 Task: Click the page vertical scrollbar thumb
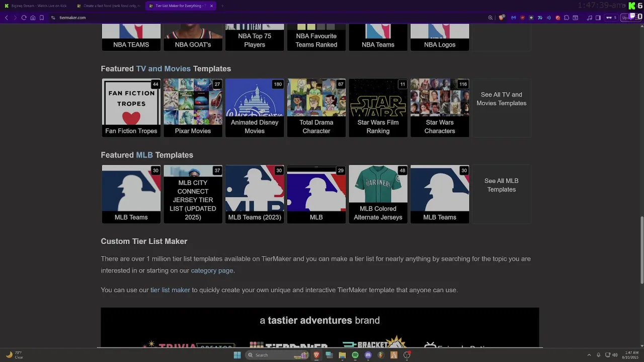point(641,250)
